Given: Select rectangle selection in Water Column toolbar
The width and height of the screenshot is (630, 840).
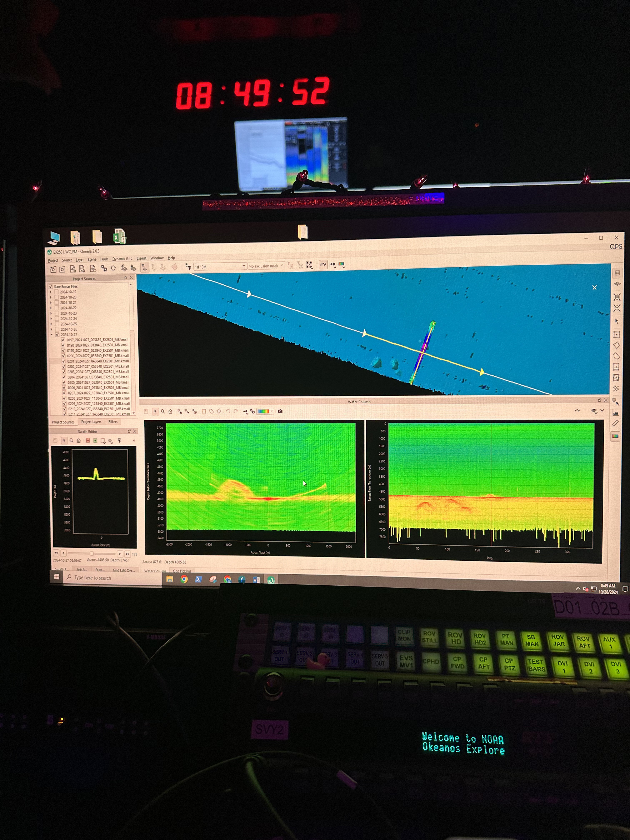Looking at the screenshot, I should pyautogui.click(x=204, y=411).
